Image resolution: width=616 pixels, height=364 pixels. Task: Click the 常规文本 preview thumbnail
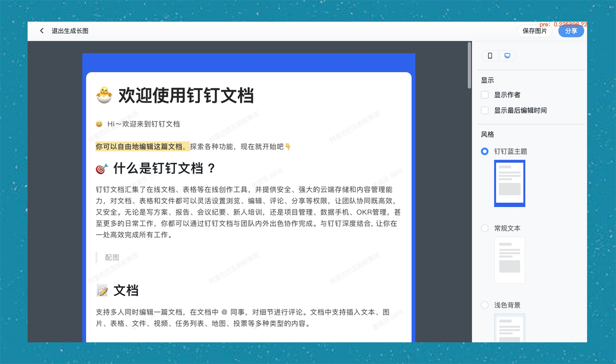pyautogui.click(x=510, y=260)
